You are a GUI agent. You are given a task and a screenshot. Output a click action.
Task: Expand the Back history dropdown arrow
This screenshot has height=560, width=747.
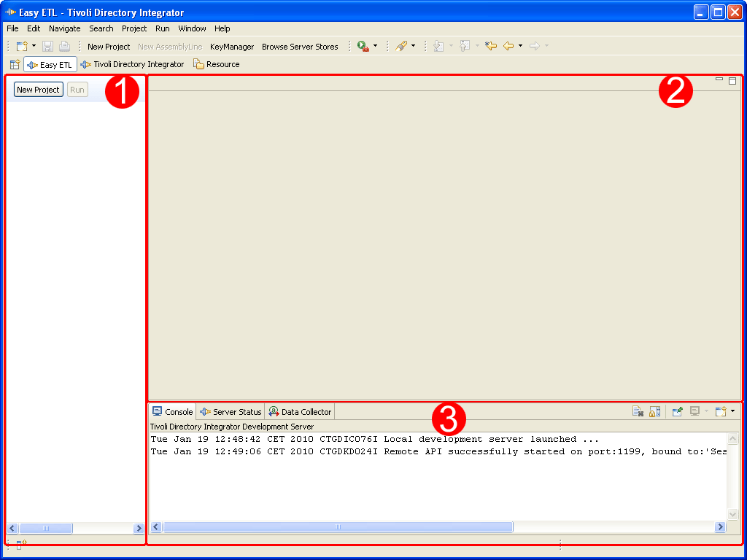(x=520, y=46)
